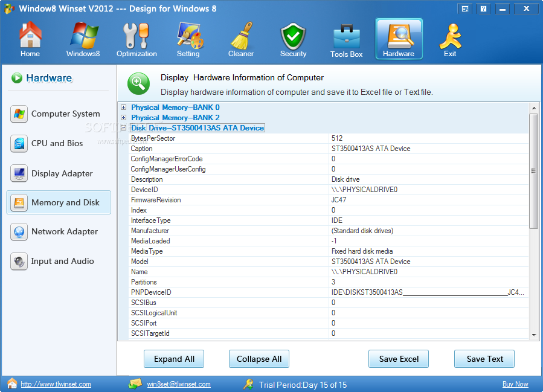
Task: Click the help question mark button
Action: click(x=483, y=9)
